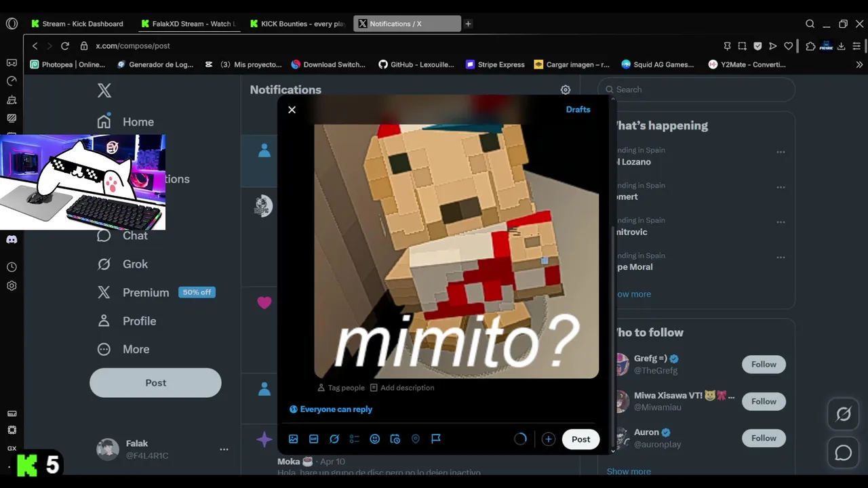Open options for nitrovic trending item
This screenshot has width=868, height=488.
pos(781,222)
